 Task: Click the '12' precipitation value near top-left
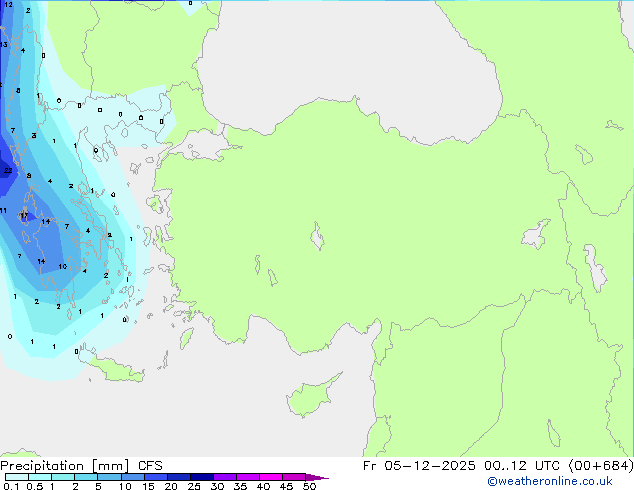point(8,5)
